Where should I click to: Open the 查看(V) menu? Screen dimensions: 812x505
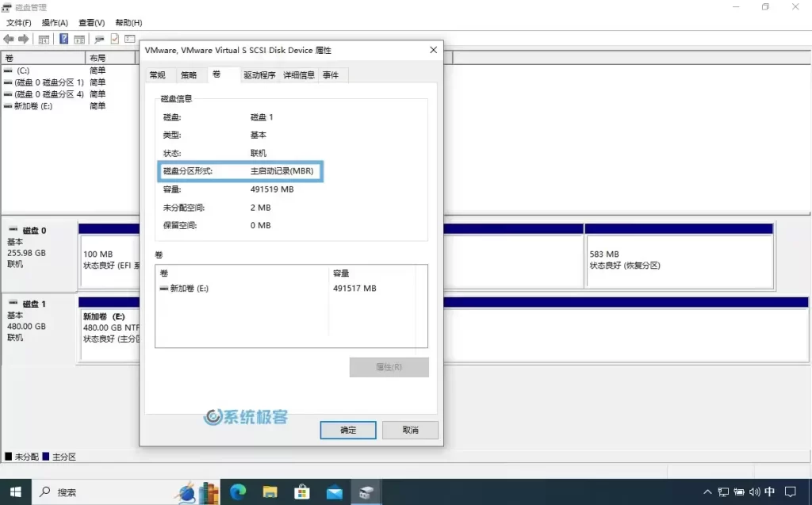[90, 22]
